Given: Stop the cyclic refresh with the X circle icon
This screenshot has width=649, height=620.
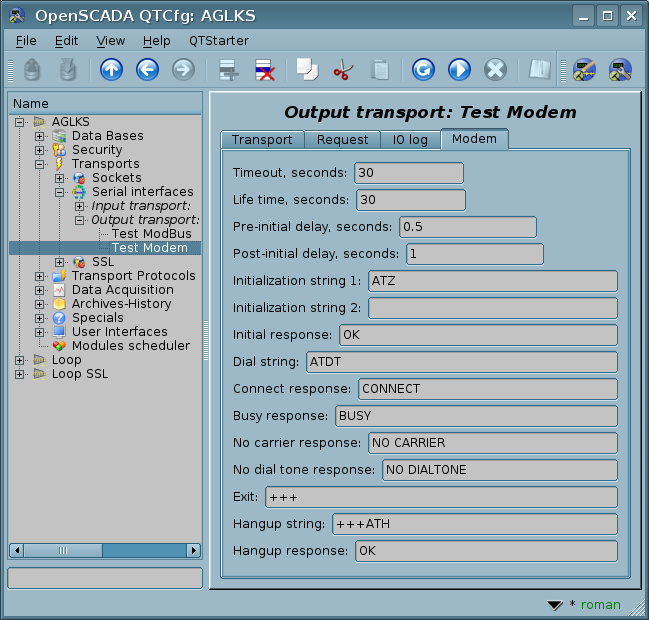Looking at the screenshot, I should pos(495,70).
